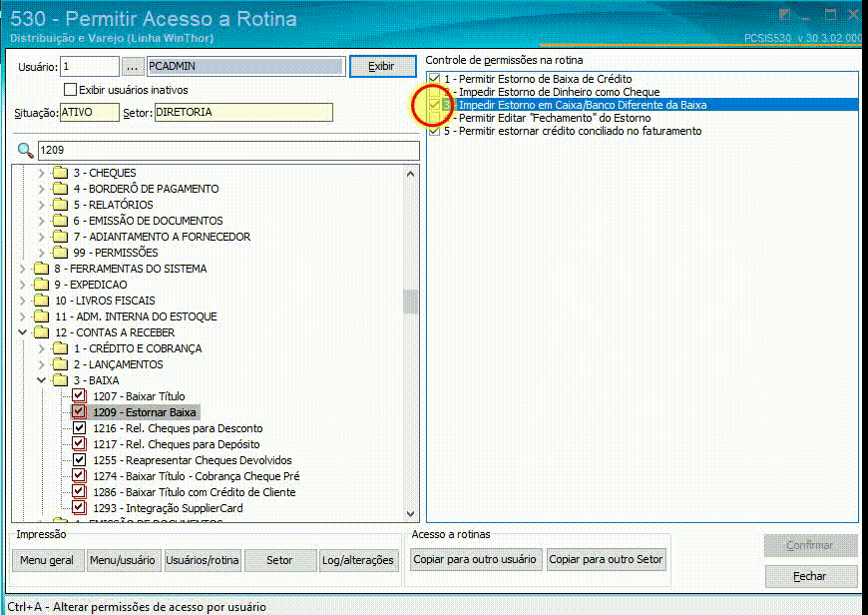Viewport: 868px width, 615px height.
Task: Uncheck routine 1207 - Baixar Título
Action: coord(79,396)
